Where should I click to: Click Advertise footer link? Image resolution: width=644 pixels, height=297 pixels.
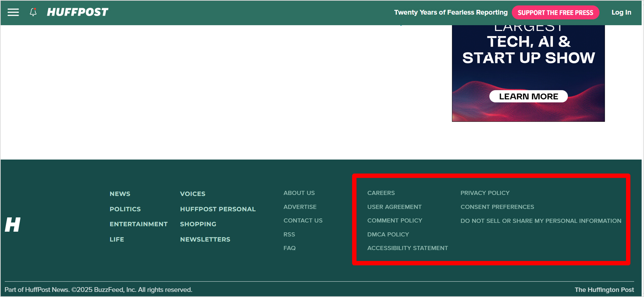300,207
